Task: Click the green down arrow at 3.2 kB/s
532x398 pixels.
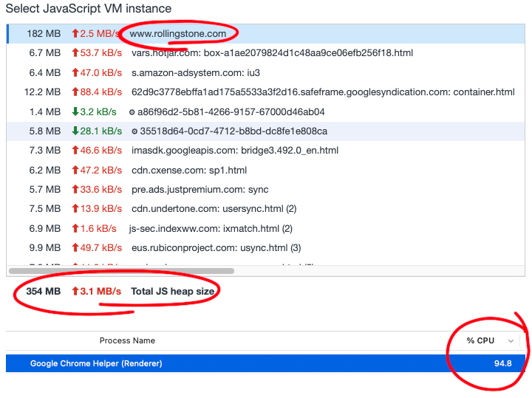Action: 75,111
